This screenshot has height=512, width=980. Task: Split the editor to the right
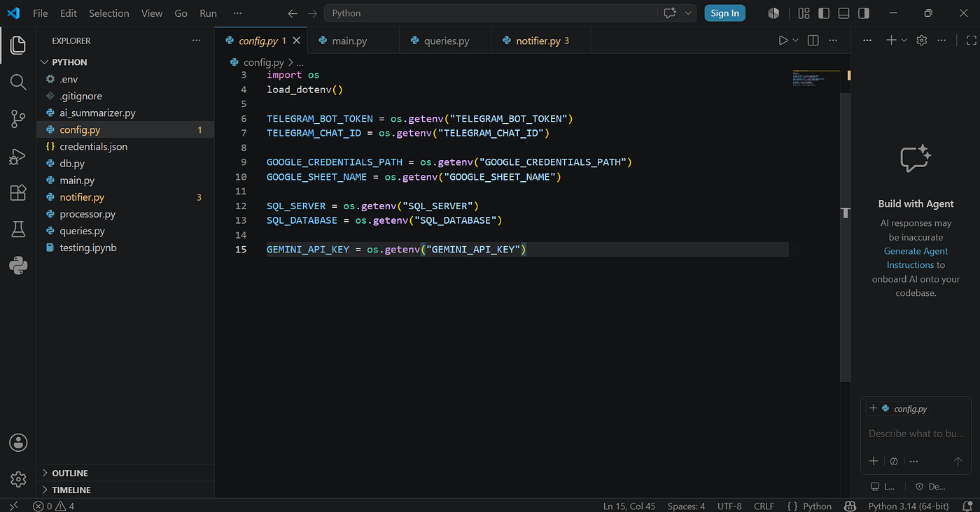[x=813, y=41]
